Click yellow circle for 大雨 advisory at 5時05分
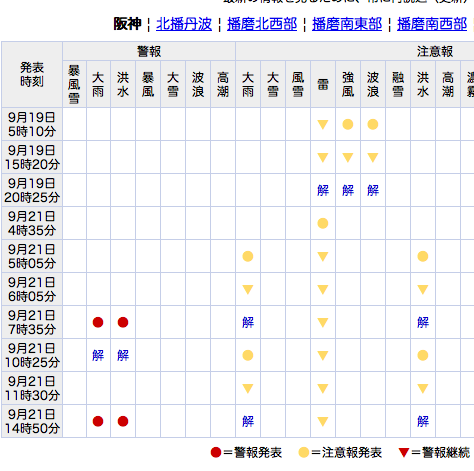The width and height of the screenshot is (474, 471). coord(248,256)
